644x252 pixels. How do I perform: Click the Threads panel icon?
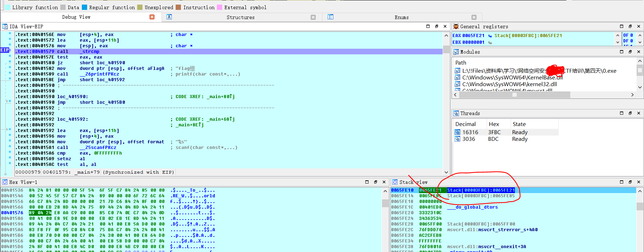(x=456, y=113)
